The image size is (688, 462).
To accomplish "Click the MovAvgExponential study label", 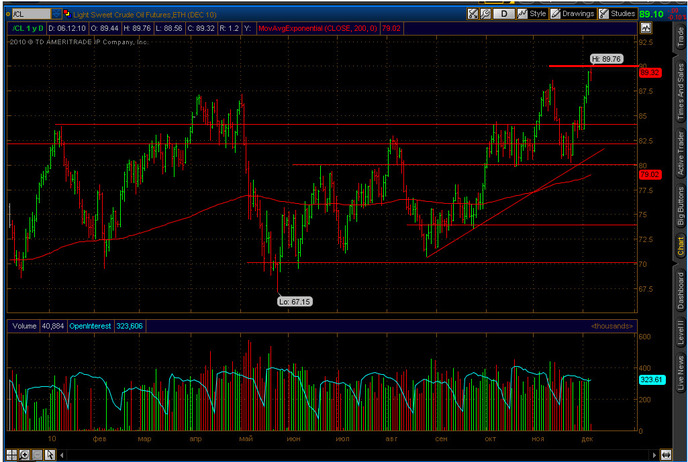I will coord(318,29).
